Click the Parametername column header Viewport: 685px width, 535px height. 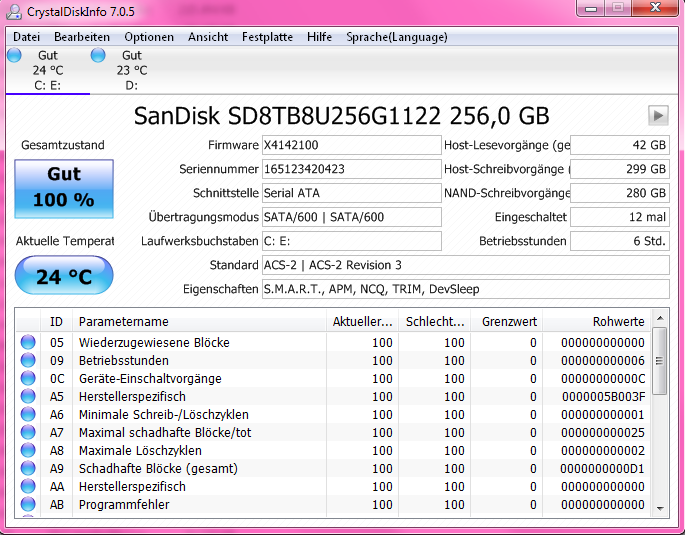tap(199, 321)
